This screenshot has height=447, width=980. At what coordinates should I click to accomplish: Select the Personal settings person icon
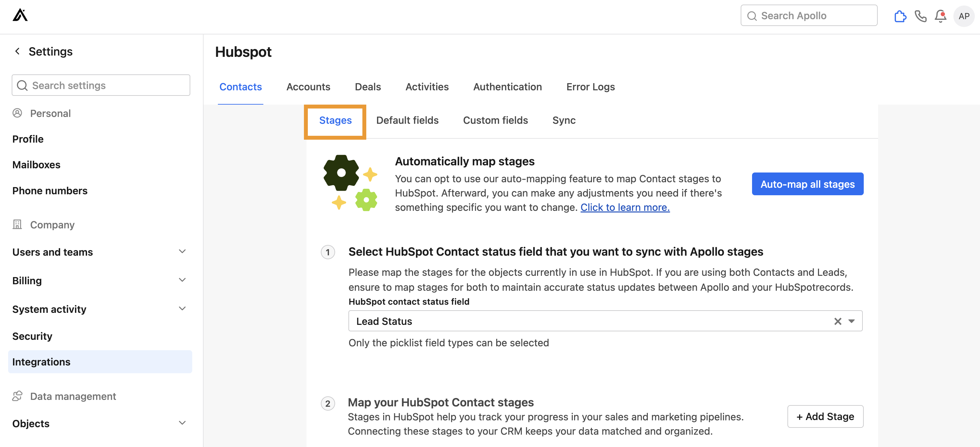(x=18, y=113)
